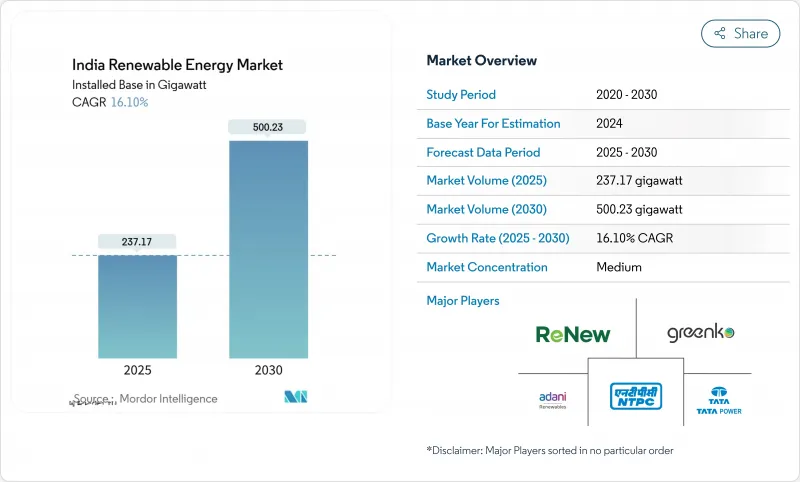The image size is (800, 482).
Task: Click the 16.10% CAGR value under the chart title
Action: 127,102
